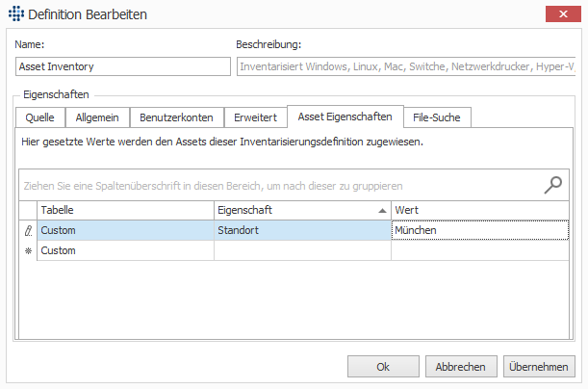This screenshot has height=389, width=588.
Task: Click the Tabelle column header
Action: click(x=125, y=210)
